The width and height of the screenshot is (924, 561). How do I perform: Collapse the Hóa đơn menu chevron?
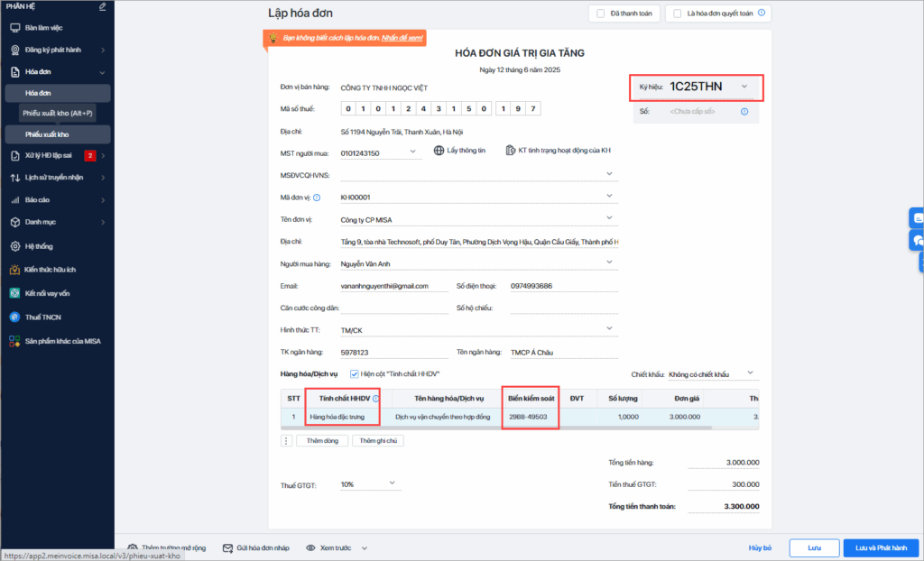[103, 72]
